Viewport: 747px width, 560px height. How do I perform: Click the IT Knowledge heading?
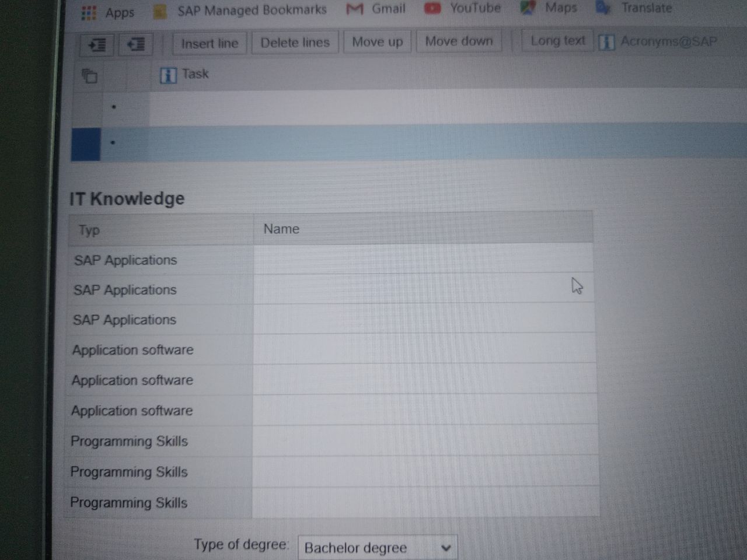pyautogui.click(x=127, y=198)
